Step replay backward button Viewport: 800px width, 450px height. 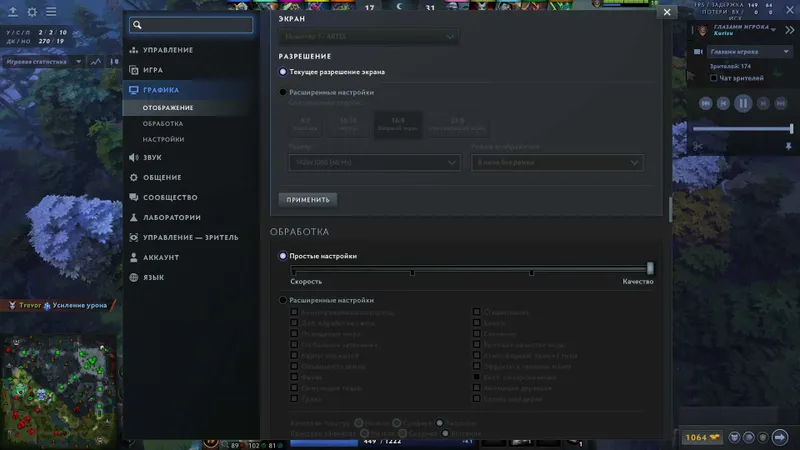pos(723,104)
